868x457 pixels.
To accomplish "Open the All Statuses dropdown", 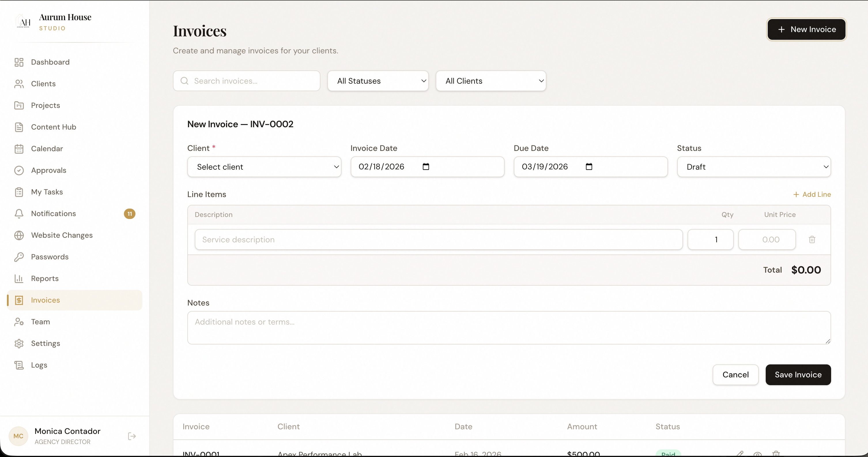I will (378, 81).
